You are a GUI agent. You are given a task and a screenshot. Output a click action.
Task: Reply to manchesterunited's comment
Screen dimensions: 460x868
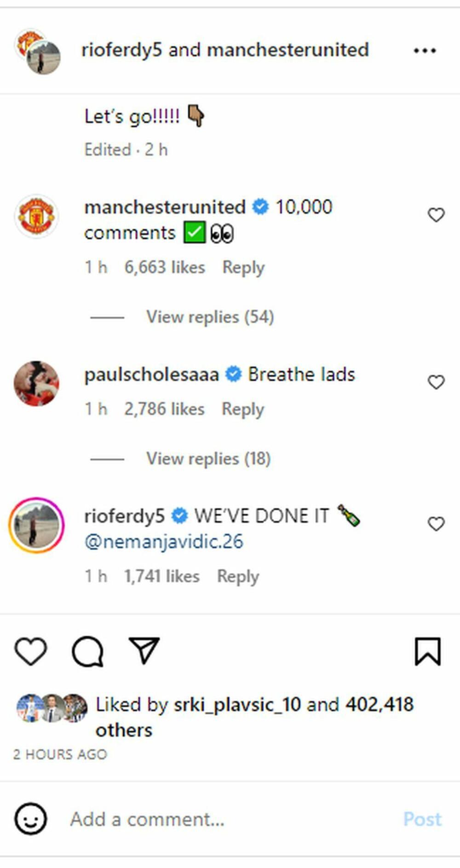[x=243, y=267]
